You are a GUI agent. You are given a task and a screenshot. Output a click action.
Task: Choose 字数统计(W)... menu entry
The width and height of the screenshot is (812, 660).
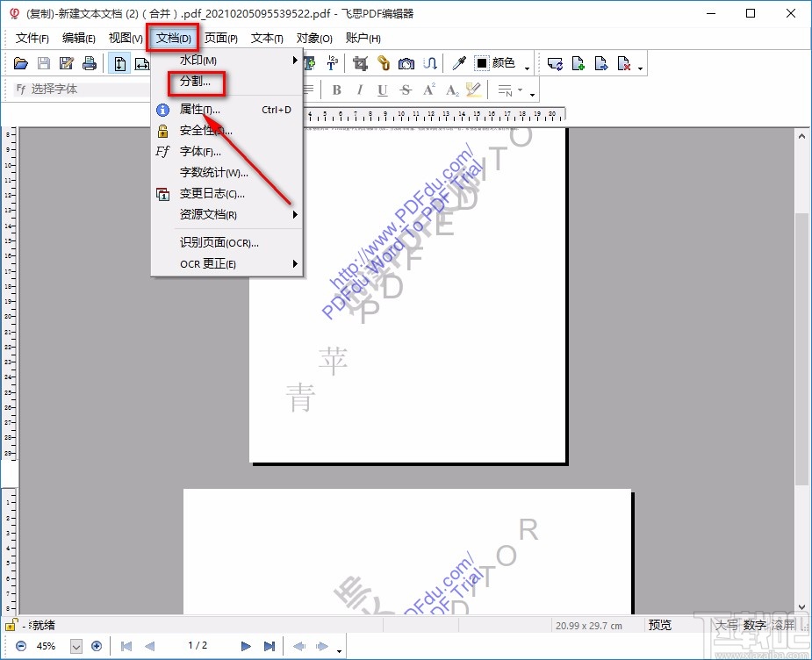click(226, 172)
